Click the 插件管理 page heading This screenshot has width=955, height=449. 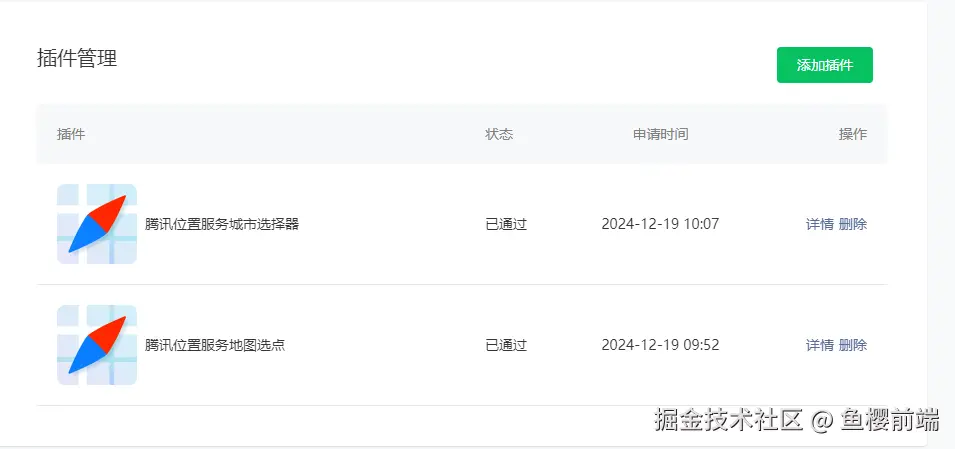coord(77,58)
